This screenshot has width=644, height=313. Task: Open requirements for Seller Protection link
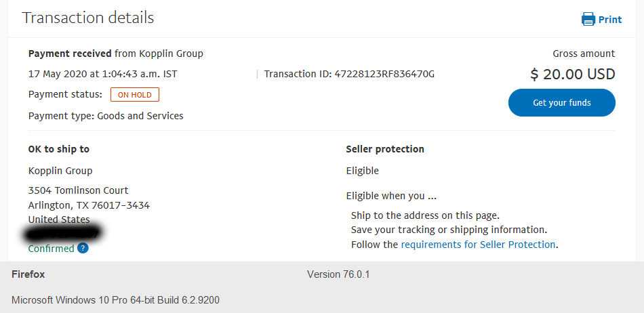[478, 245]
